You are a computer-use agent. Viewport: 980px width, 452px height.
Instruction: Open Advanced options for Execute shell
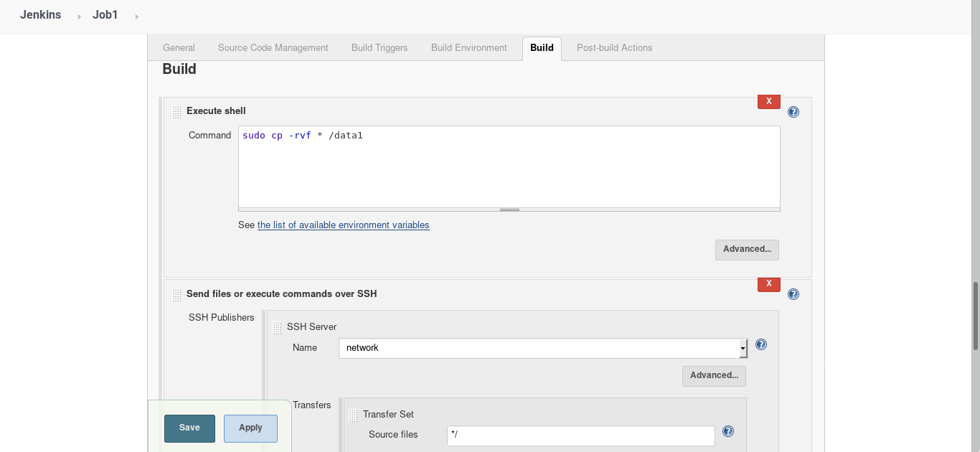click(747, 250)
